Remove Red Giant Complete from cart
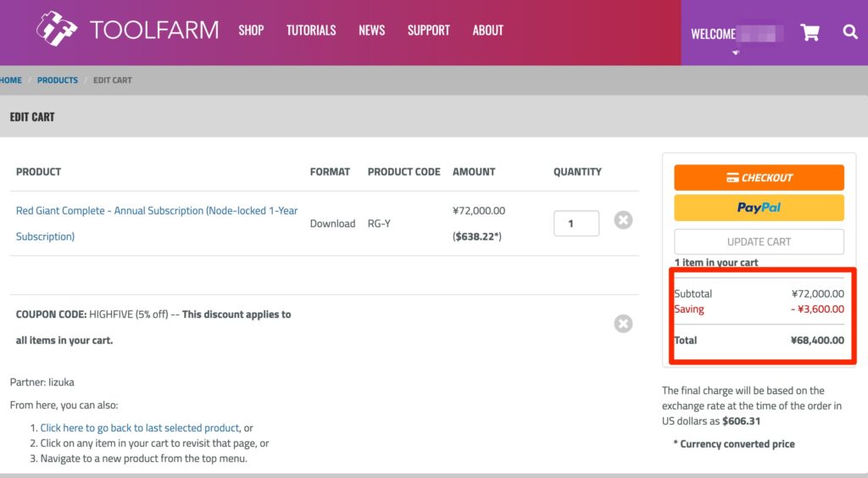The image size is (868, 478). point(623,220)
